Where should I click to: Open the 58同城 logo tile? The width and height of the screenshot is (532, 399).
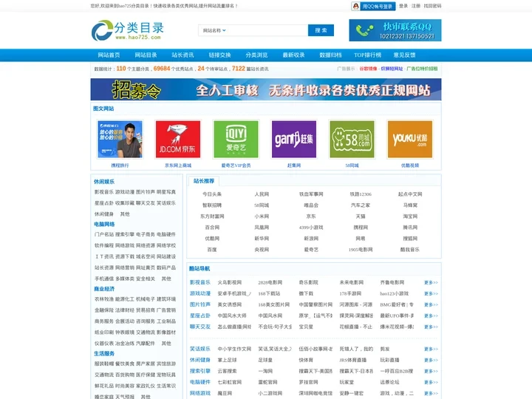(x=352, y=139)
